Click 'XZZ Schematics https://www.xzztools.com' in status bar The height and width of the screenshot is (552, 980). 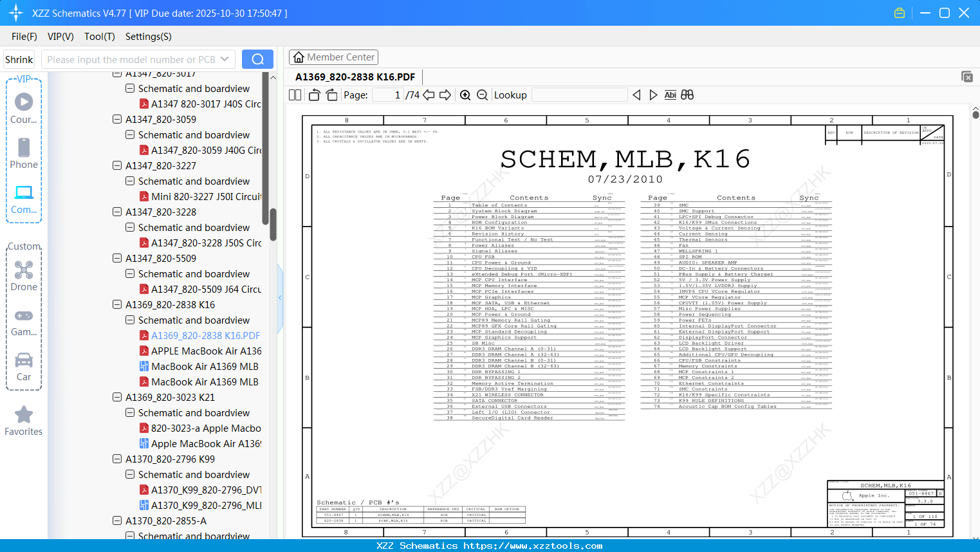pos(490,546)
